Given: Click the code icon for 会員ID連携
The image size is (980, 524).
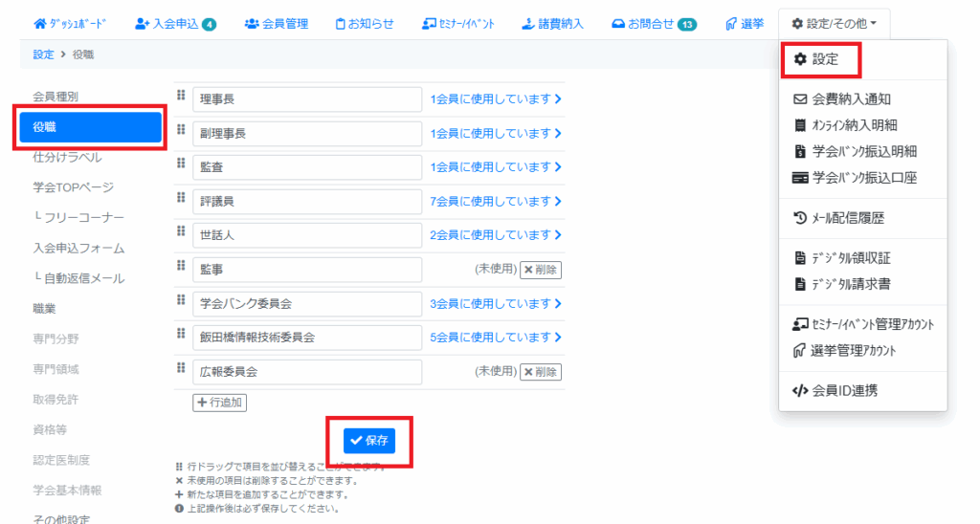Looking at the screenshot, I should click(800, 390).
